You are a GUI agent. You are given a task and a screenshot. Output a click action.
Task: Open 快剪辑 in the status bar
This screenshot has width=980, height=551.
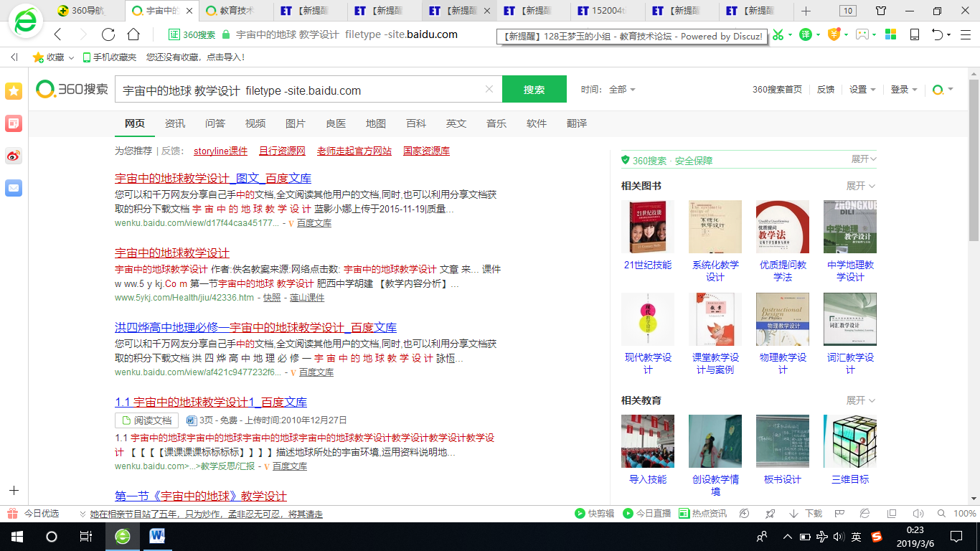595,514
